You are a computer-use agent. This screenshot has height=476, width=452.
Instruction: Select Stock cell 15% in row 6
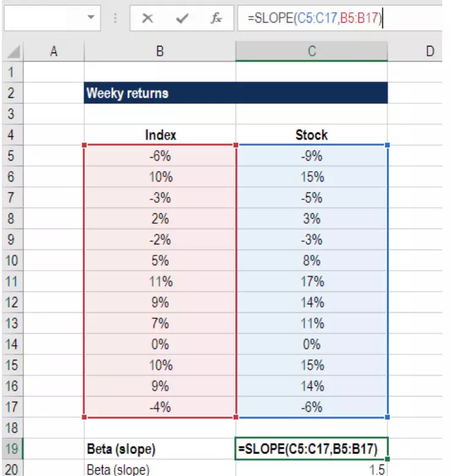(311, 177)
